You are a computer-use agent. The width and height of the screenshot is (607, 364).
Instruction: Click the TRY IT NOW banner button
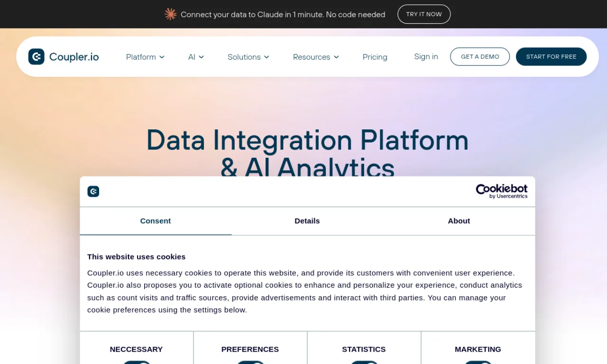[x=424, y=14]
